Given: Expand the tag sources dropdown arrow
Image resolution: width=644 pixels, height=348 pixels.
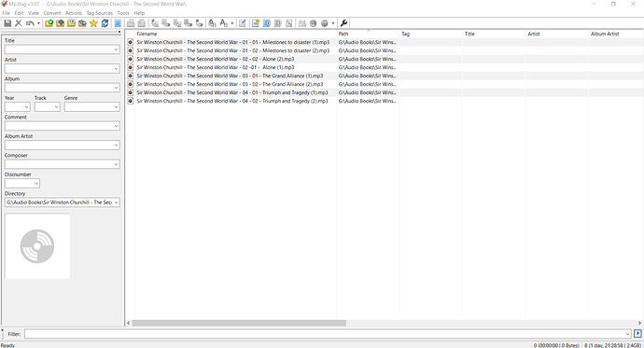Looking at the screenshot, I should click(333, 23).
